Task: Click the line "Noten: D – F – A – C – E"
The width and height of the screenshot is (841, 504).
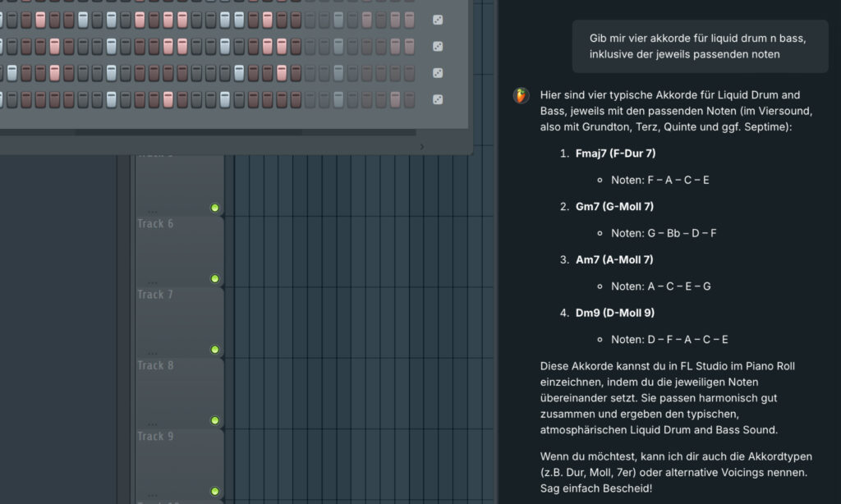Action: pyautogui.click(x=670, y=339)
